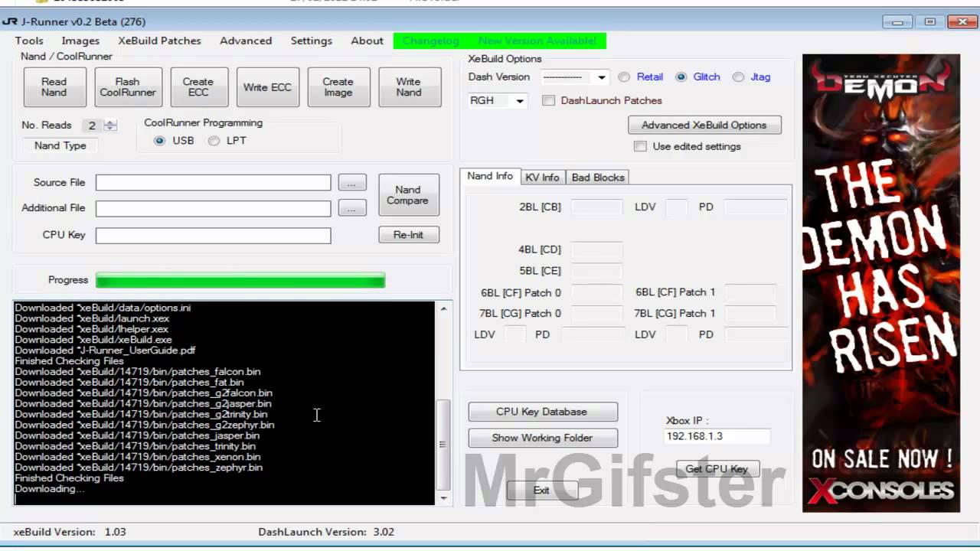This screenshot has height=551, width=980.
Task: Click the Nand Type label
Action: (60, 145)
